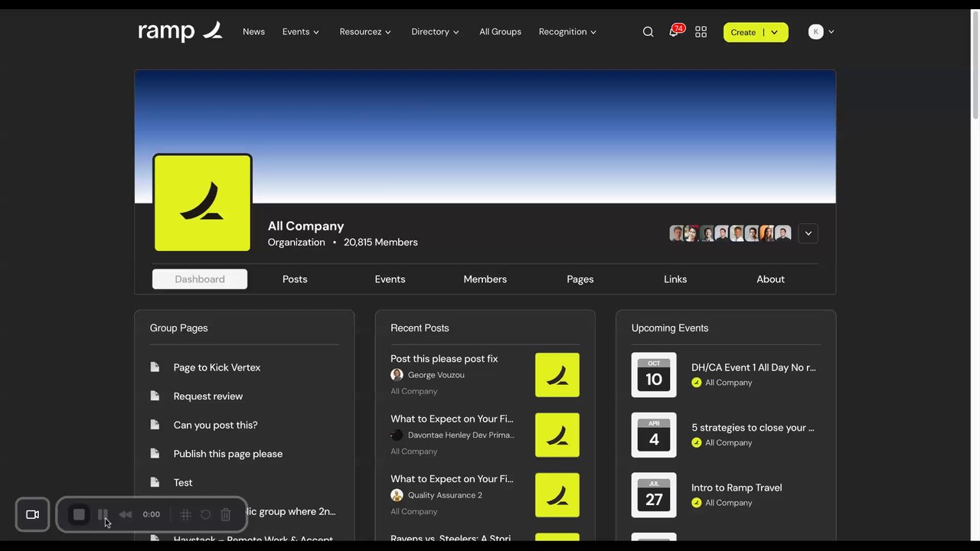Open thumbnail for 'Post this please post fix'

click(557, 375)
